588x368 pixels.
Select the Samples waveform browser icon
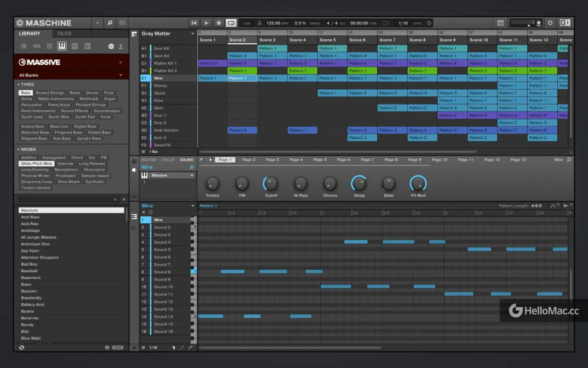(87, 46)
